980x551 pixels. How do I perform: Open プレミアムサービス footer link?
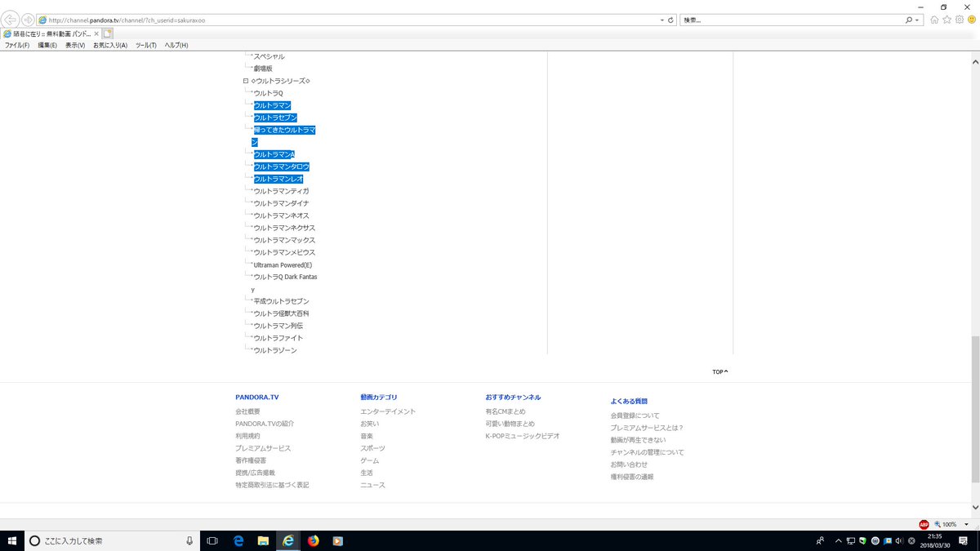263,448
